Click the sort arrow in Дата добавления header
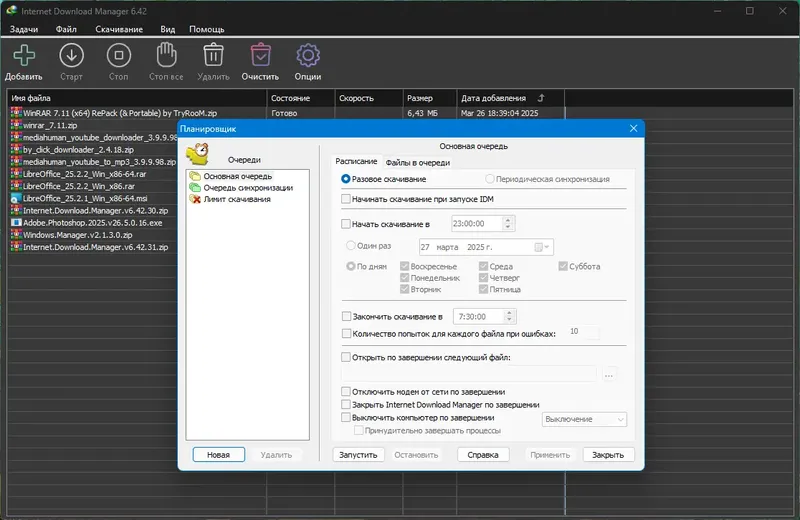Viewport: 800px width, 520px height. (541, 98)
